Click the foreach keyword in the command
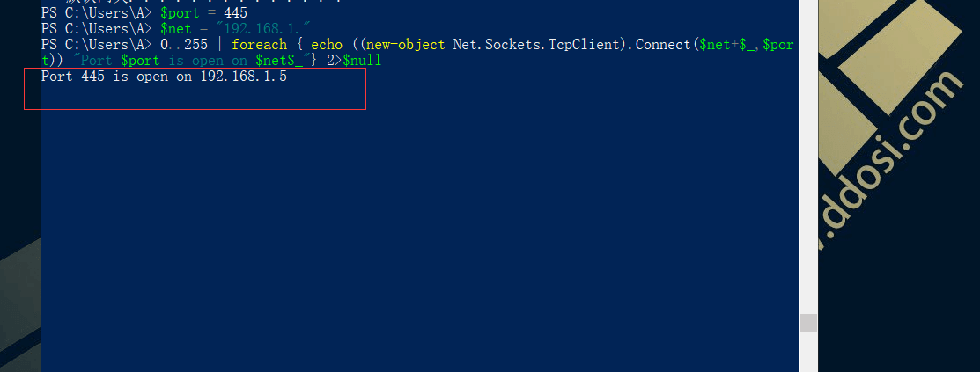Screen dimensions: 980x372 pos(260,45)
